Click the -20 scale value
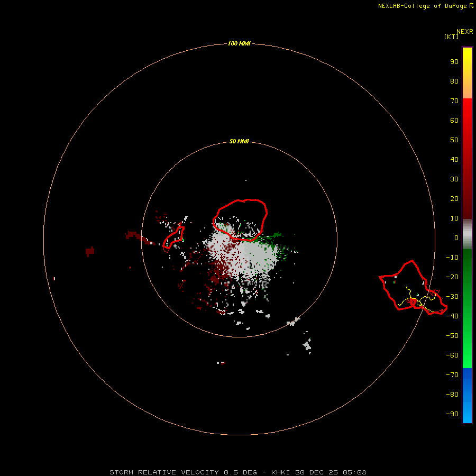This screenshot has width=476, height=476. tap(452, 277)
